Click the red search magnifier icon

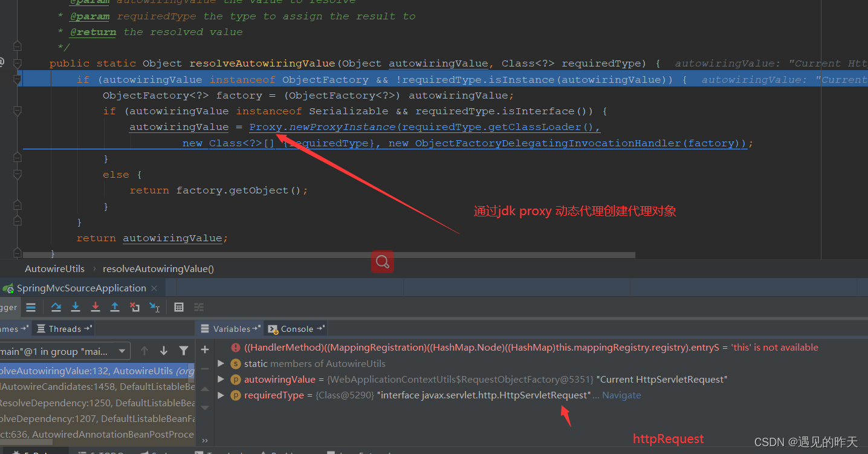click(x=382, y=262)
